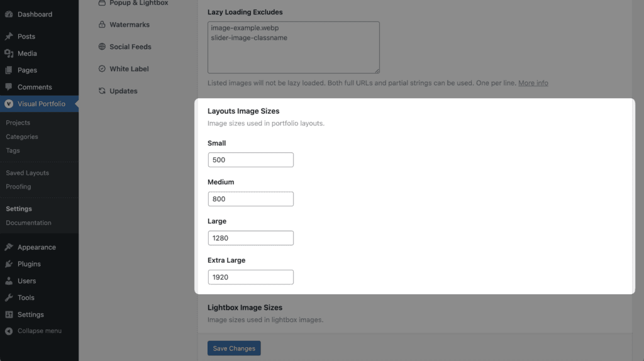Go to the Proofing page
The height and width of the screenshot is (361, 644).
[18, 186]
